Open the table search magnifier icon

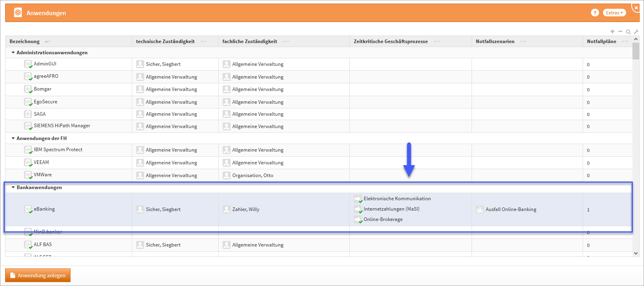click(628, 32)
